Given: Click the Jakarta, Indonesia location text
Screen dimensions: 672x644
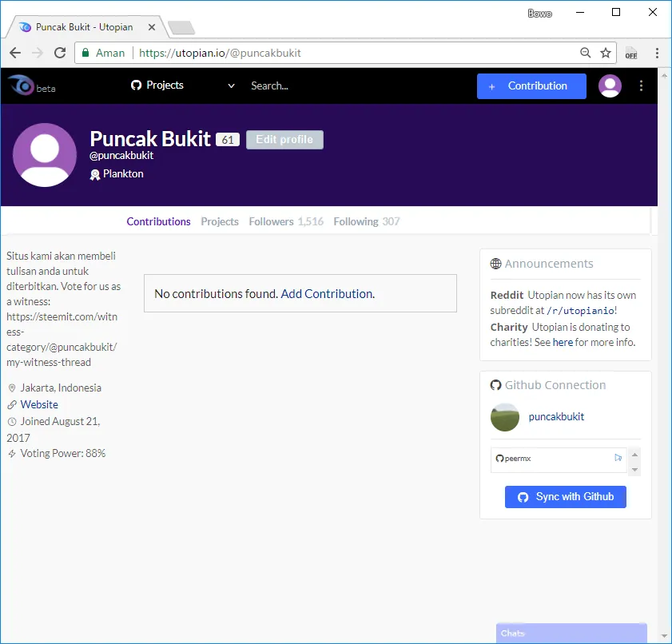Looking at the screenshot, I should coord(61,388).
